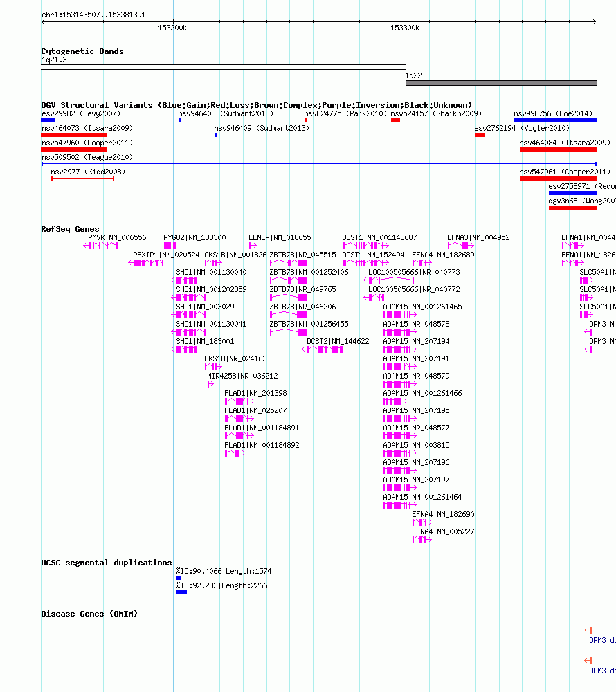The image size is (616, 692).
Task: Select the nsv946408 (Sudmant2013) variant
Action: point(179,120)
